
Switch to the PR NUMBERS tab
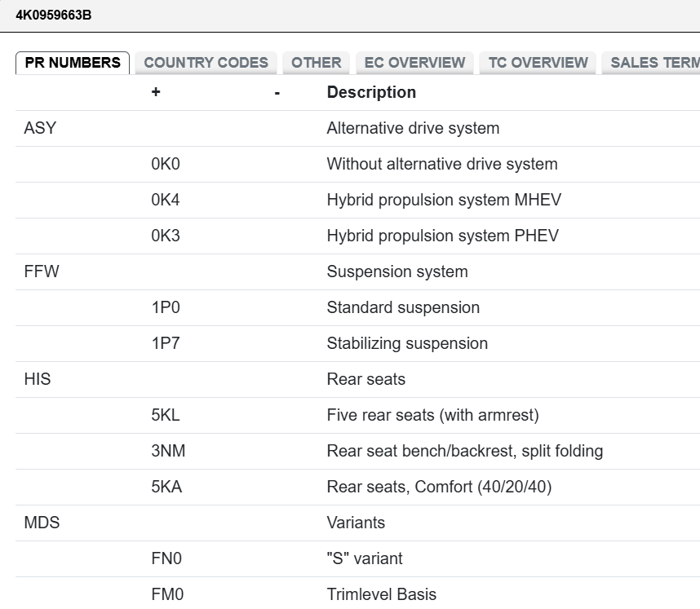click(73, 63)
